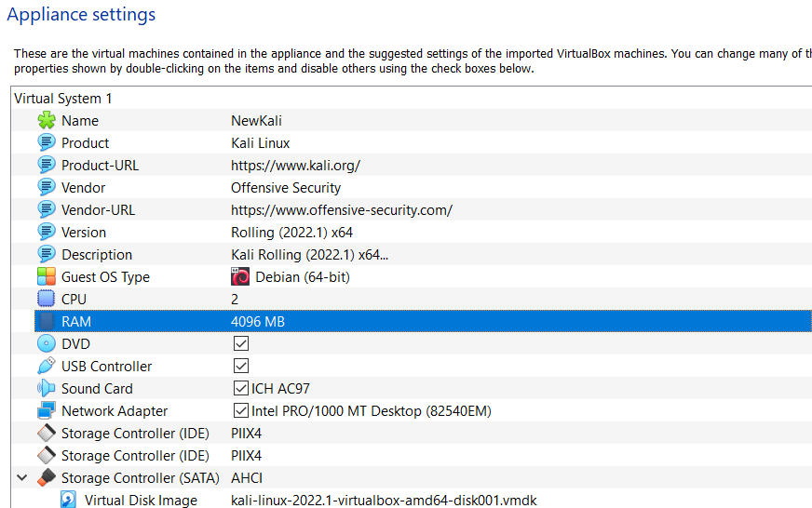Select the Virtual System 1 header row
The width and height of the screenshot is (812, 508).
tap(63, 99)
